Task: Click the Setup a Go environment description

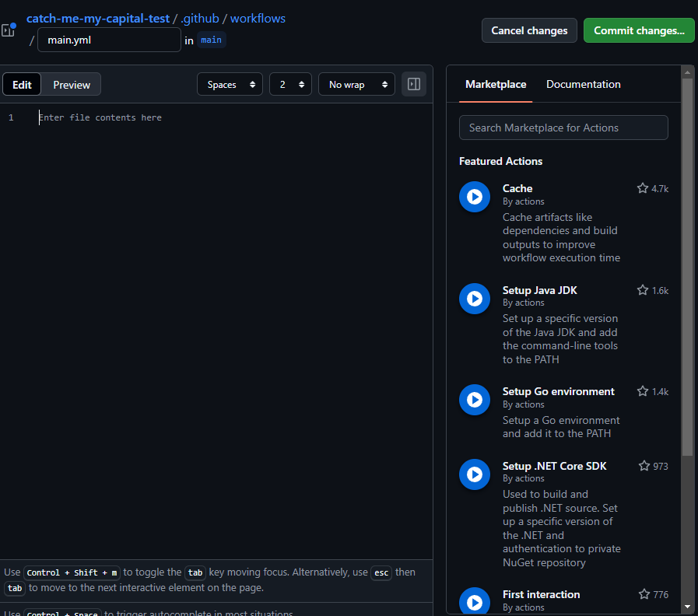Action: click(561, 427)
